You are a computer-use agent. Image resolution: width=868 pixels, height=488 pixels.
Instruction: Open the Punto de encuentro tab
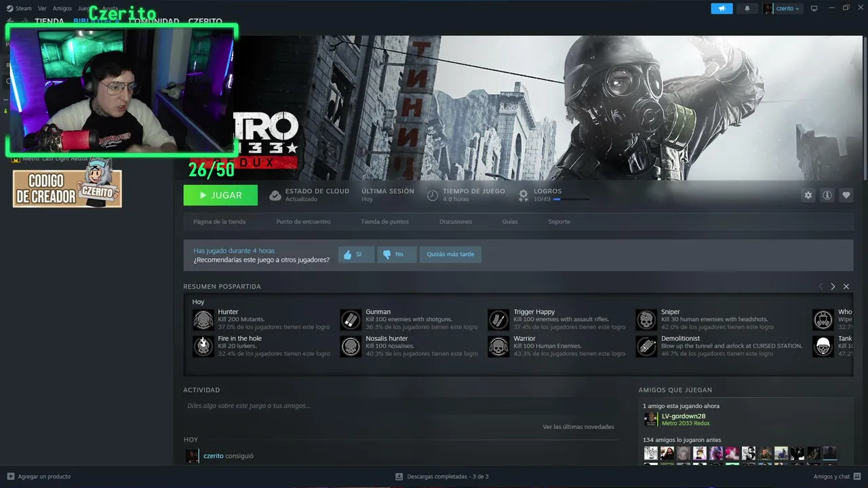[303, 222]
